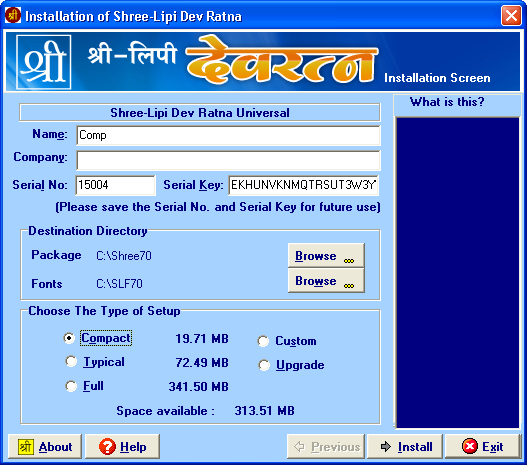
Task: Click the Serial Key input field
Action: [304, 185]
